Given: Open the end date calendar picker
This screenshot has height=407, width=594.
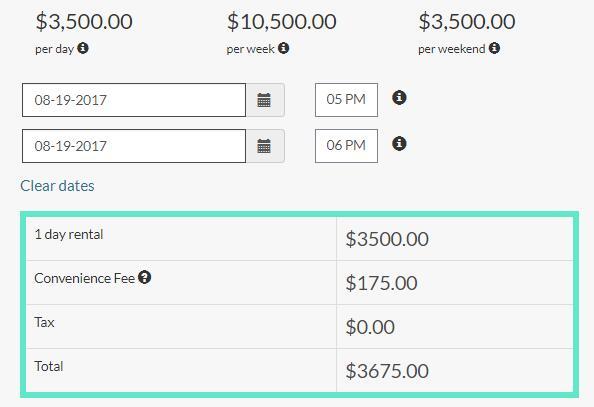Looking at the screenshot, I should tap(265, 146).
